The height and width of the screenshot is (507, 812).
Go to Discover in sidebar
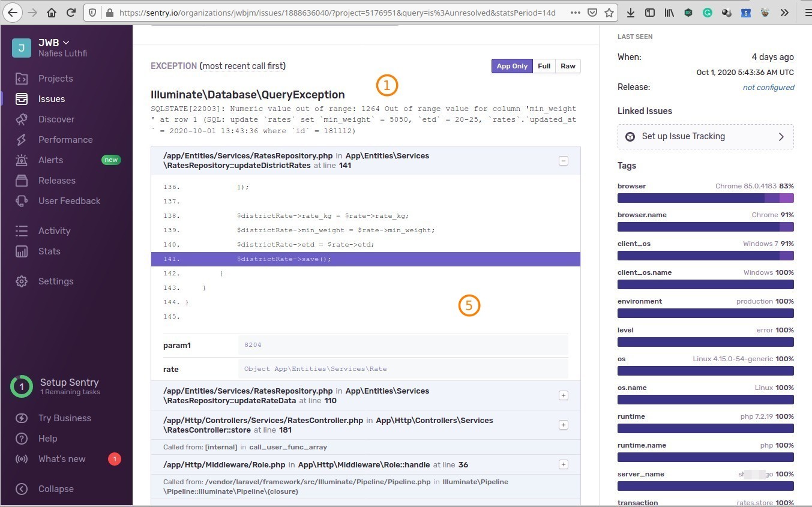click(x=56, y=119)
